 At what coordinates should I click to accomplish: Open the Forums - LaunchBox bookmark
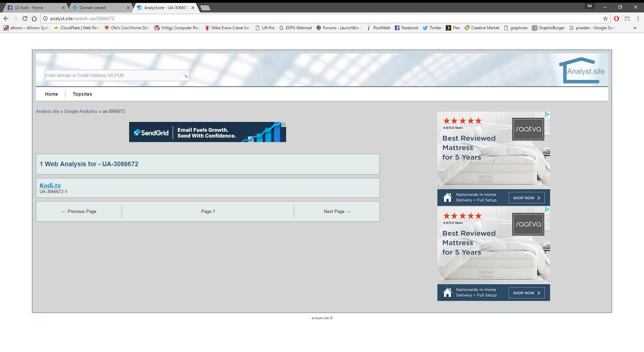[339, 28]
